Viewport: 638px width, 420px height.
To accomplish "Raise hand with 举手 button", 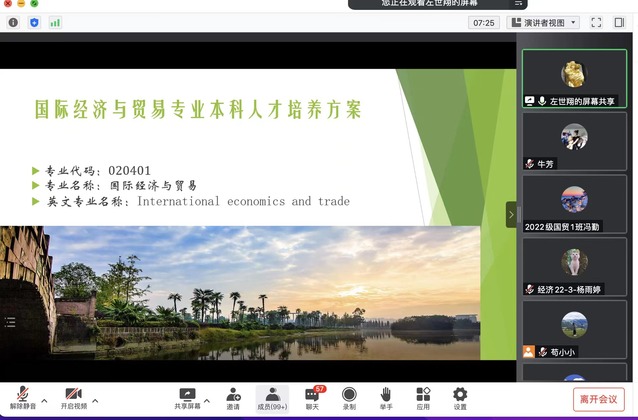I will coord(385,399).
